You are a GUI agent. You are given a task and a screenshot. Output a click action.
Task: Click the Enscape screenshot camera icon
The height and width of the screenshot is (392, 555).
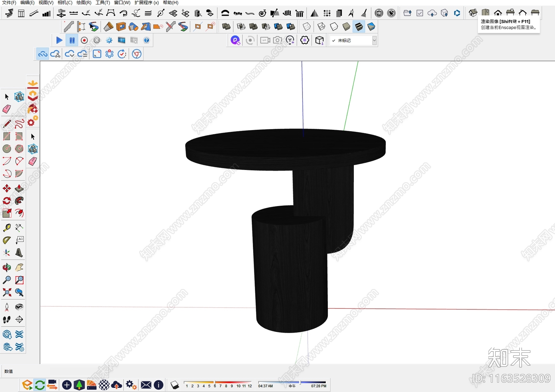coord(277,40)
